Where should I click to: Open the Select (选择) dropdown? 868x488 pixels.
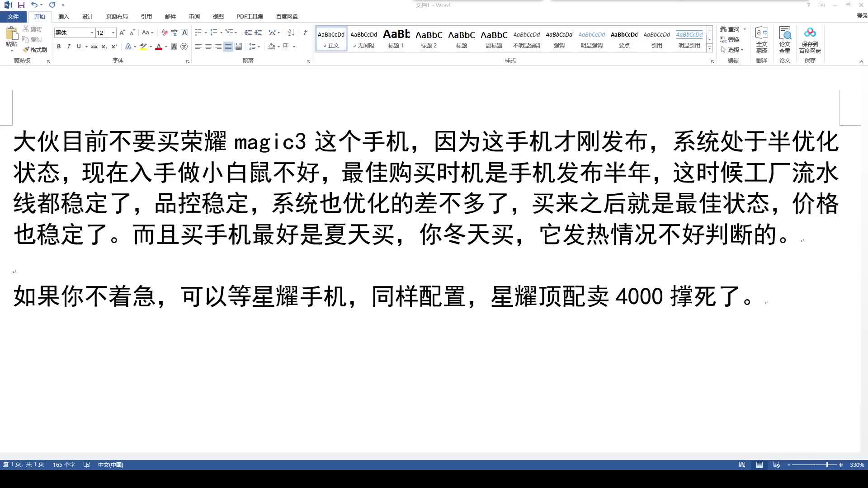(732, 50)
